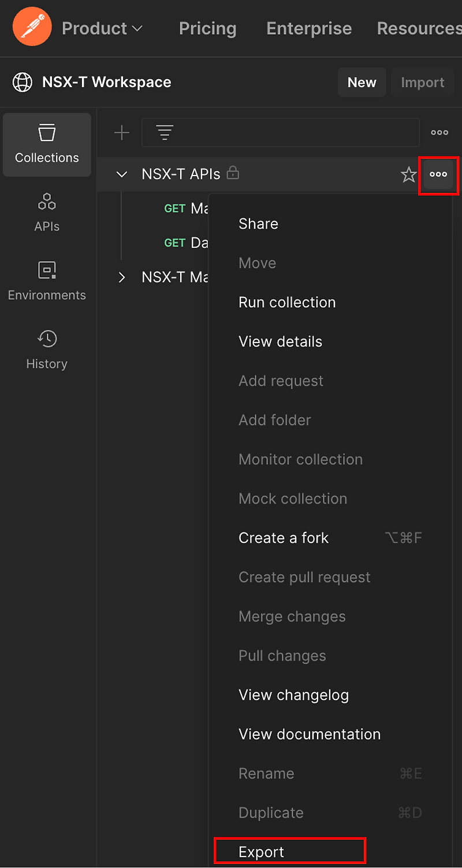Image resolution: width=462 pixels, height=868 pixels.
Task: Click inside the collection search field
Action: pos(283,132)
